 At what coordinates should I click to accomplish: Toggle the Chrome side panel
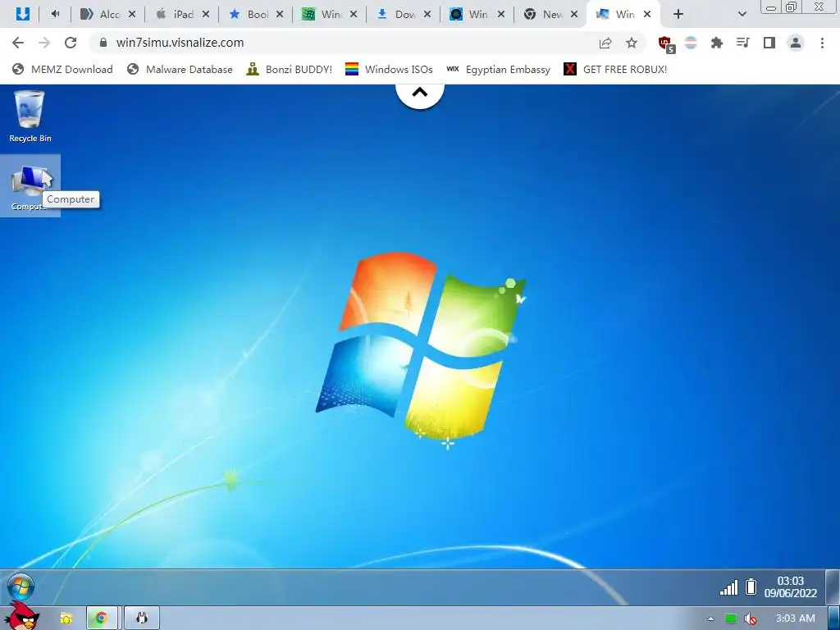click(x=769, y=43)
